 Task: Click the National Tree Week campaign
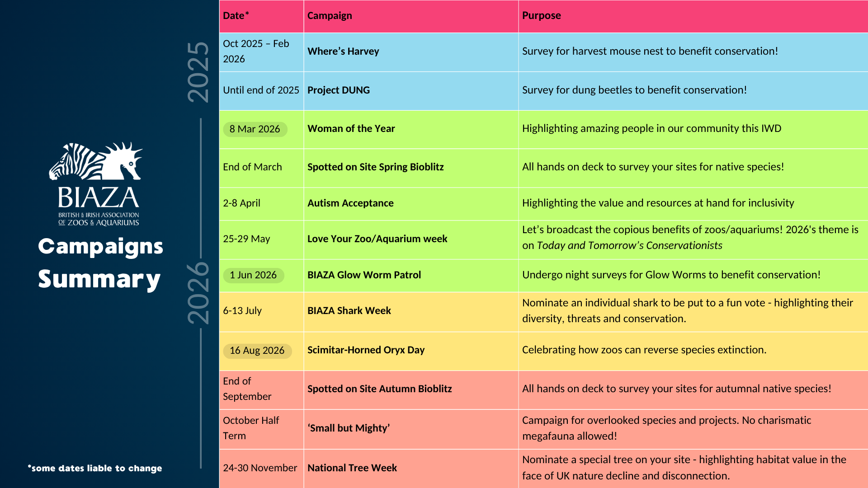pyautogui.click(x=352, y=468)
